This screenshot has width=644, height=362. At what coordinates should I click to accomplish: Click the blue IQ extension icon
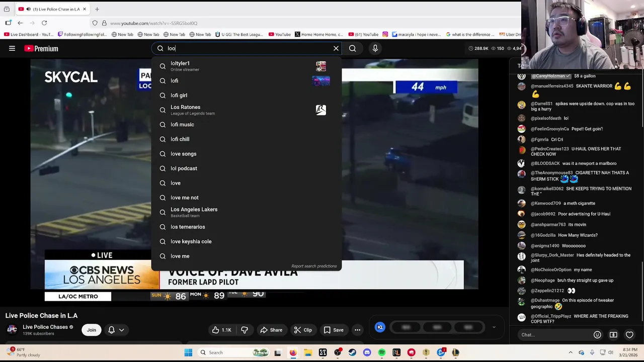(x=380, y=327)
